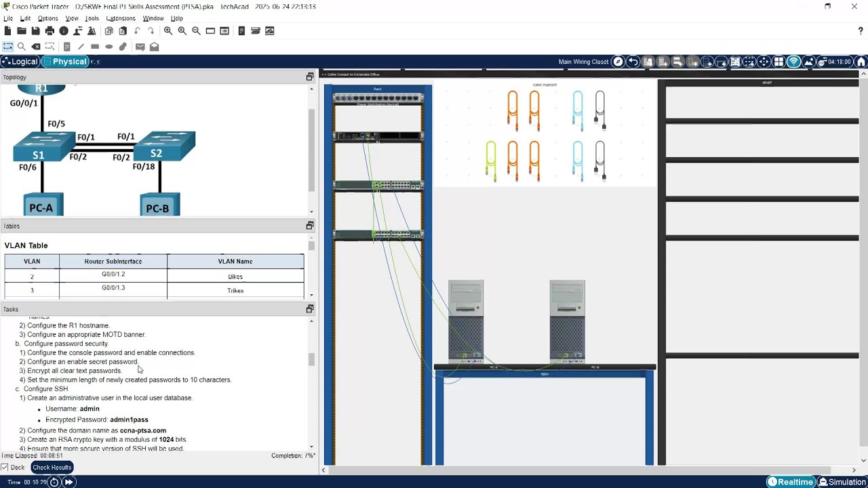Screen dimensions: 868x488
Task: Reset the zoom level
Action: point(182,30)
